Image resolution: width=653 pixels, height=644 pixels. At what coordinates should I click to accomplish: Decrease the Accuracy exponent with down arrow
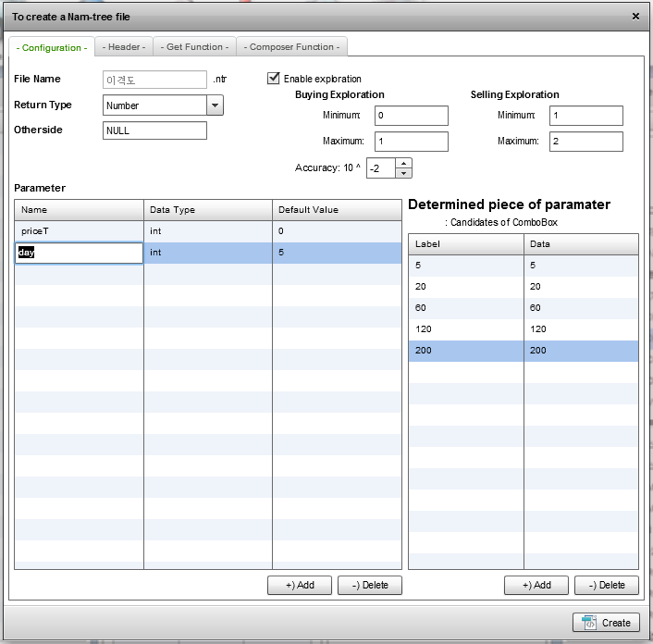403,173
